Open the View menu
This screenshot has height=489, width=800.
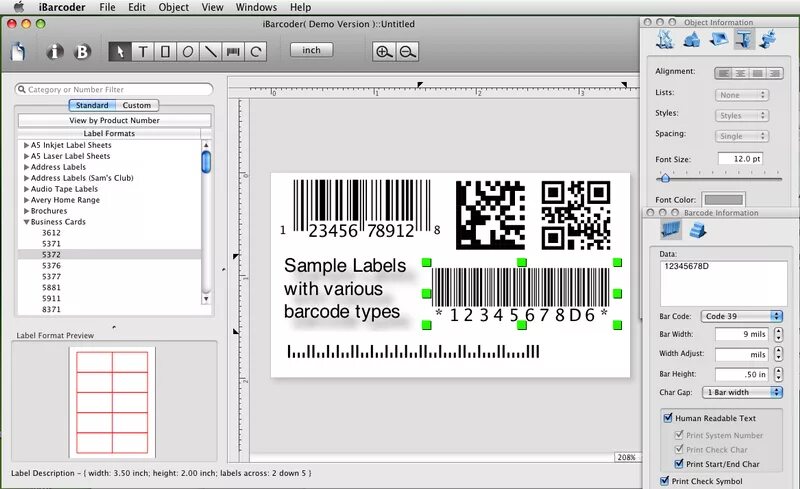212,7
